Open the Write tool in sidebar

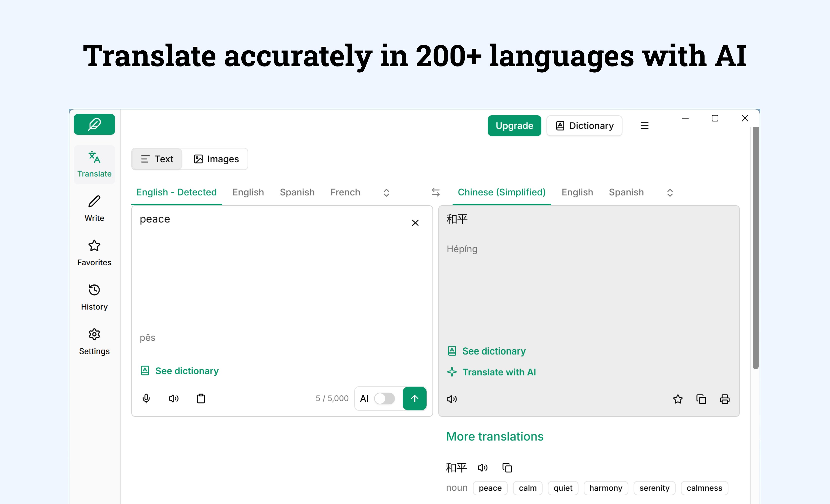(94, 209)
